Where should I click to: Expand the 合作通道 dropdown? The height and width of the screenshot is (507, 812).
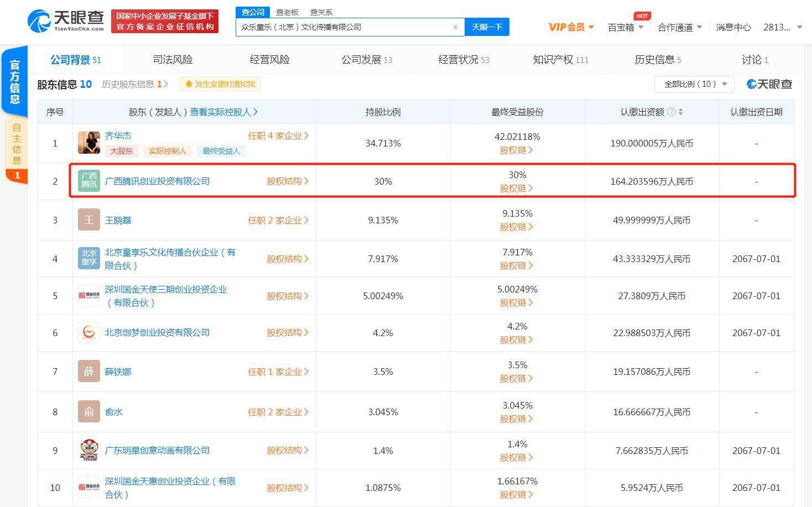679,27
